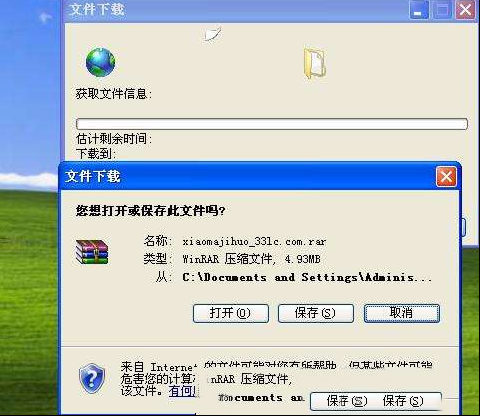Click the yellow folder icon
Screen dimensions: 480x416
pyautogui.click(x=315, y=64)
